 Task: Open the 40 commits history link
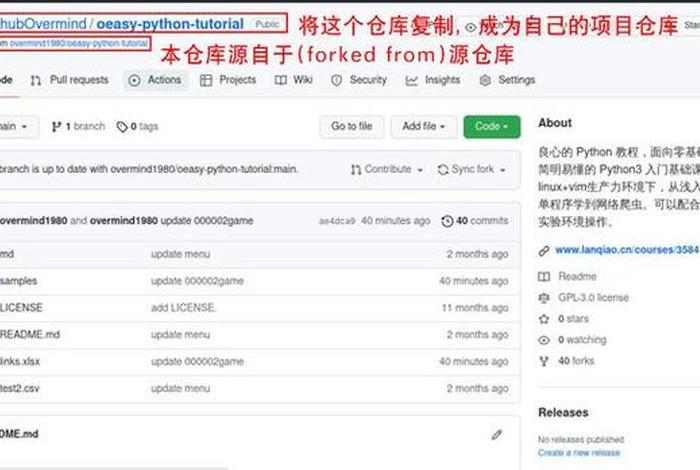pyautogui.click(x=475, y=221)
